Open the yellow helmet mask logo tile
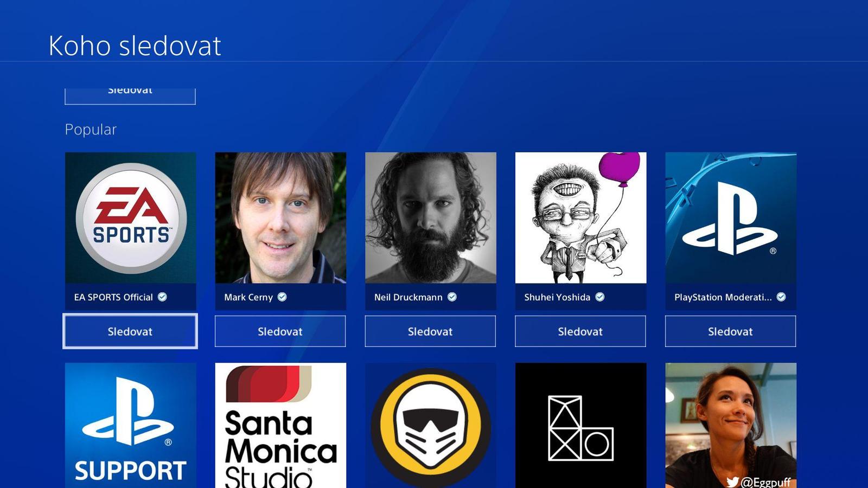 point(431,425)
